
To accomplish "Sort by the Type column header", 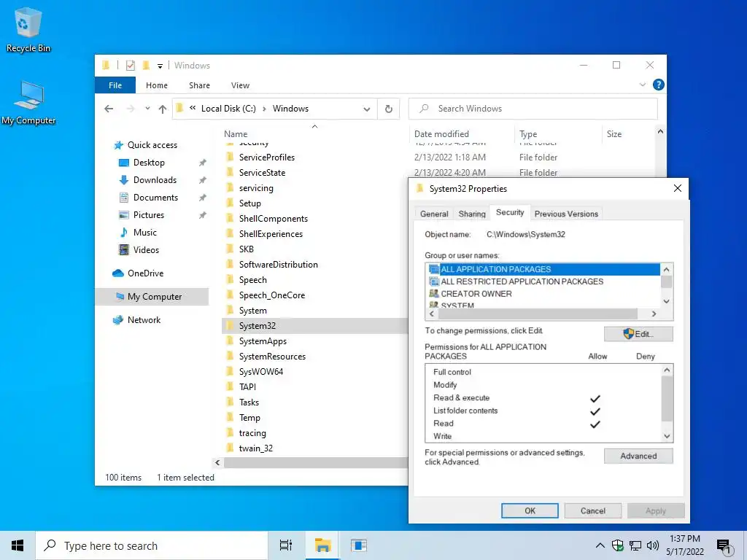I will point(528,134).
